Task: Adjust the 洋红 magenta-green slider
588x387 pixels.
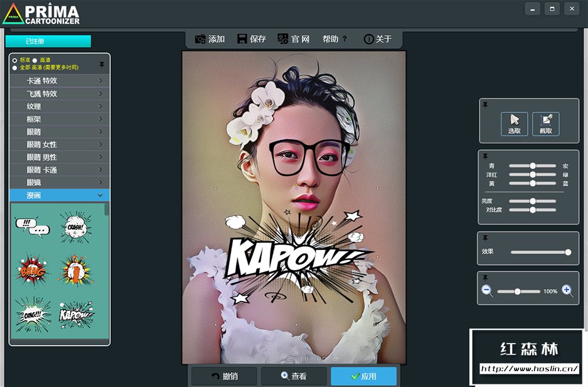Action: click(533, 175)
